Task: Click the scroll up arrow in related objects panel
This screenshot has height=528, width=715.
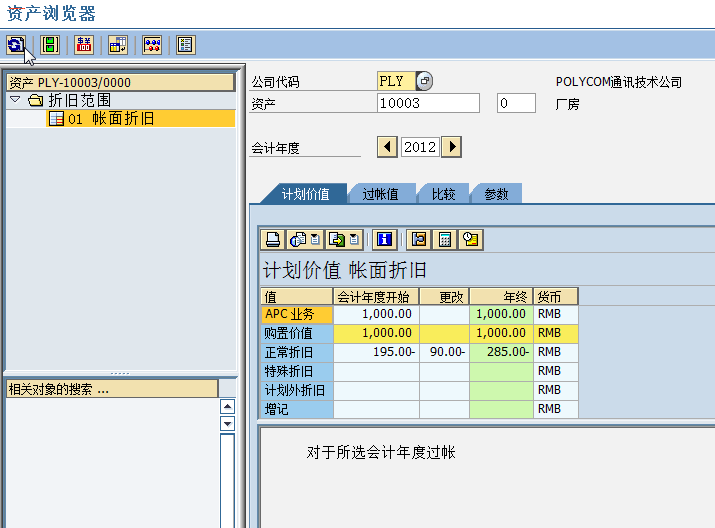Action: click(x=227, y=406)
